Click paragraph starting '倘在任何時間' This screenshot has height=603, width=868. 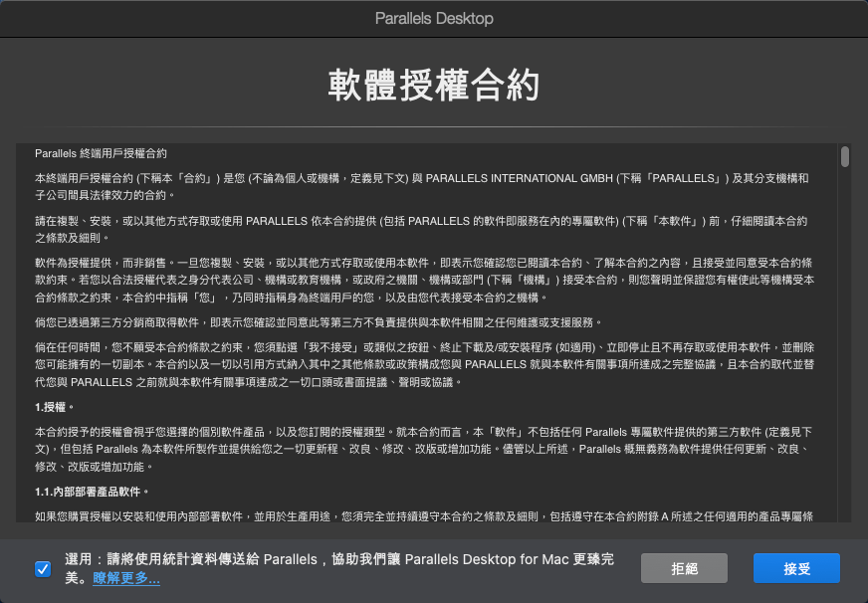click(x=425, y=364)
